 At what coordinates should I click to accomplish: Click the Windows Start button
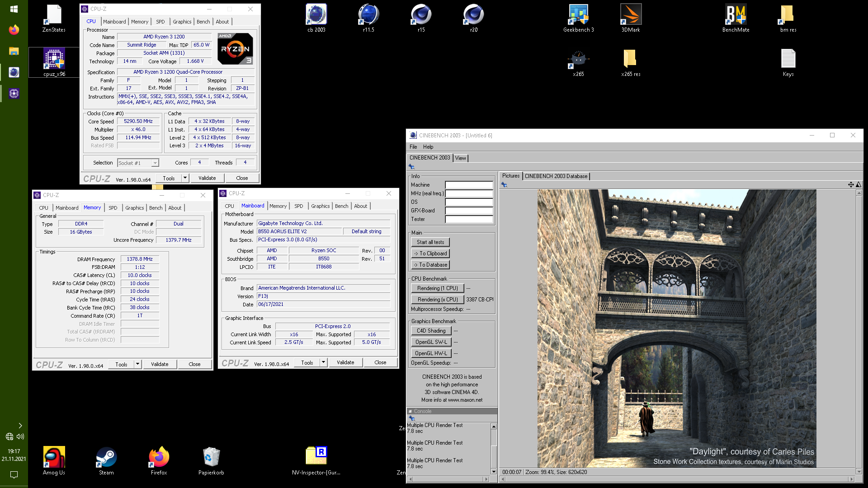14,9
